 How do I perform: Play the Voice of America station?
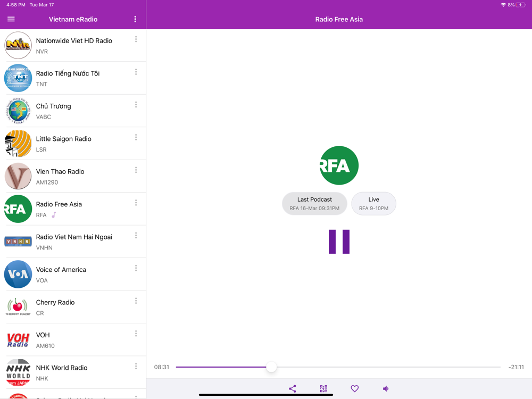click(73, 274)
